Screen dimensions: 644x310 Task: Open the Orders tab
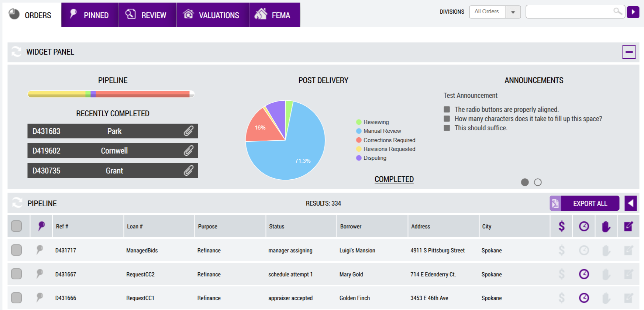(x=32, y=15)
